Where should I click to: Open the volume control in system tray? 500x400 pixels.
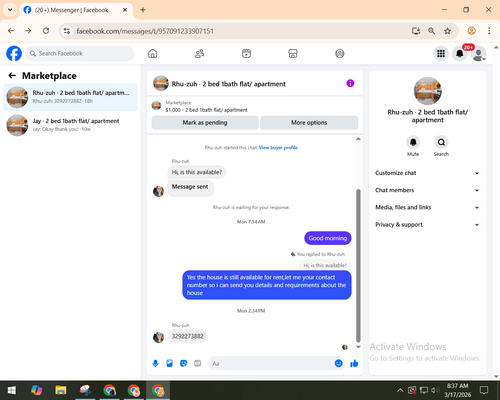click(435, 390)
